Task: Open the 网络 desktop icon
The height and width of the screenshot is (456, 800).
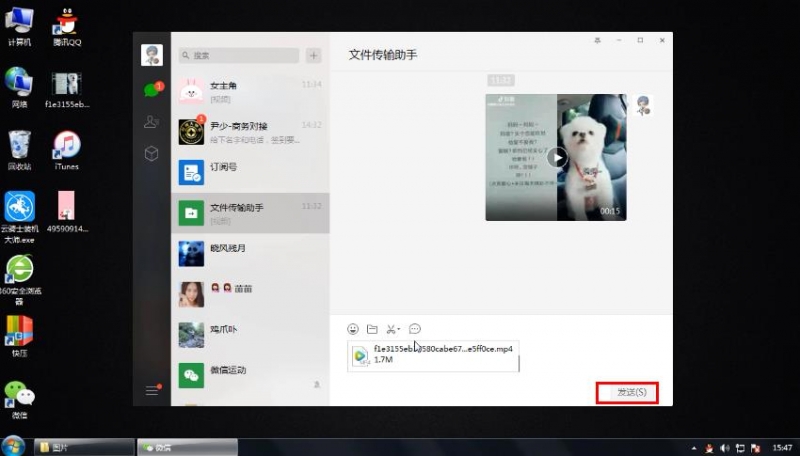Action: [x=19, y=88]
